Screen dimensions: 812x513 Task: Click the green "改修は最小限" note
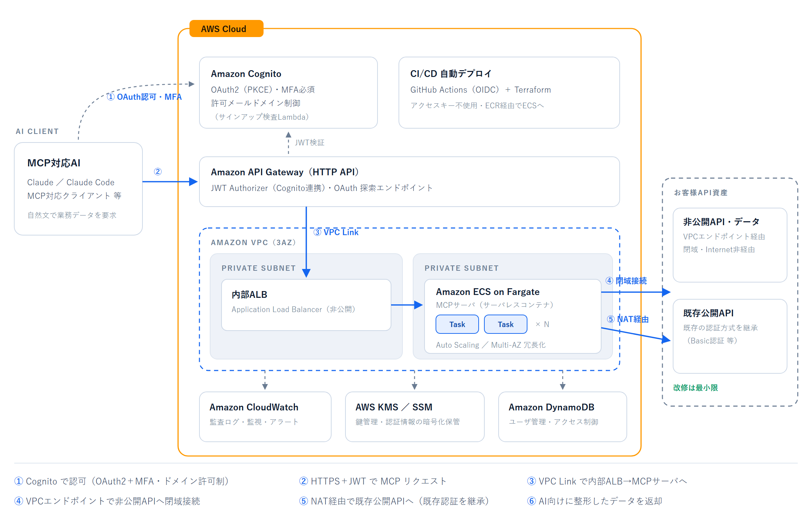pyautogui.click(x=696, y=388)
